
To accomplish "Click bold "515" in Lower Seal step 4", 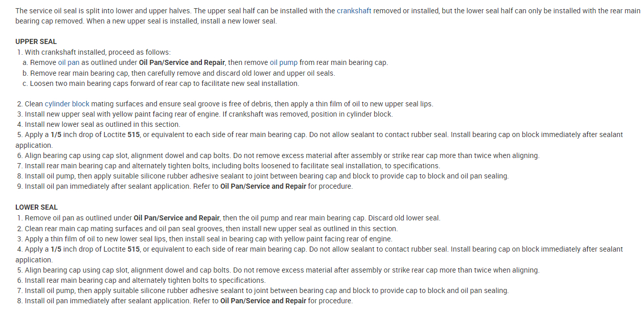I will pos(133,249).
